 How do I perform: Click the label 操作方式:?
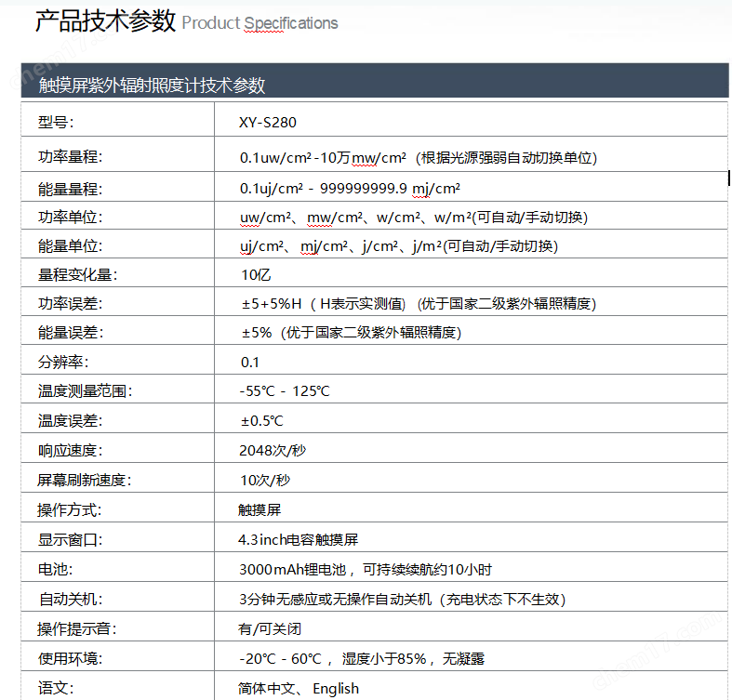(x=69, y=510)
